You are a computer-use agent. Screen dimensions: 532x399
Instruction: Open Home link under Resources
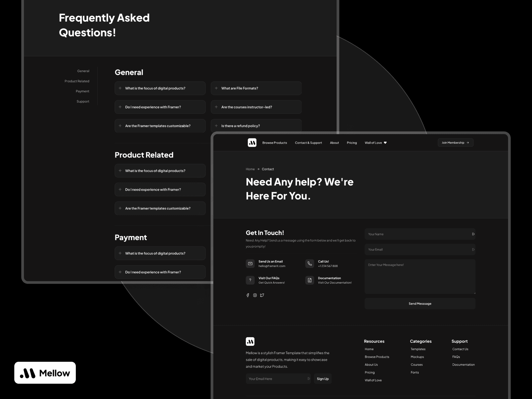coord(369,349)
